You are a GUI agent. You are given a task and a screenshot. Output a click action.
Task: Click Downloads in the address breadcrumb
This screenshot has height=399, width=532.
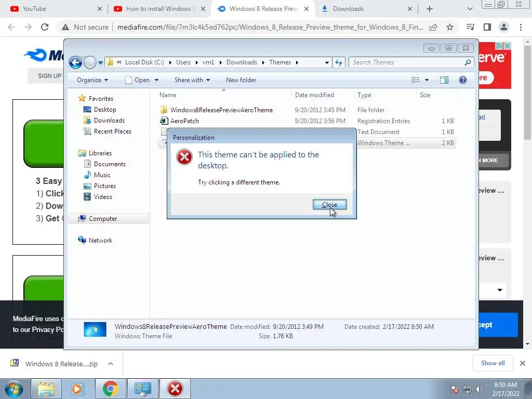242,62
